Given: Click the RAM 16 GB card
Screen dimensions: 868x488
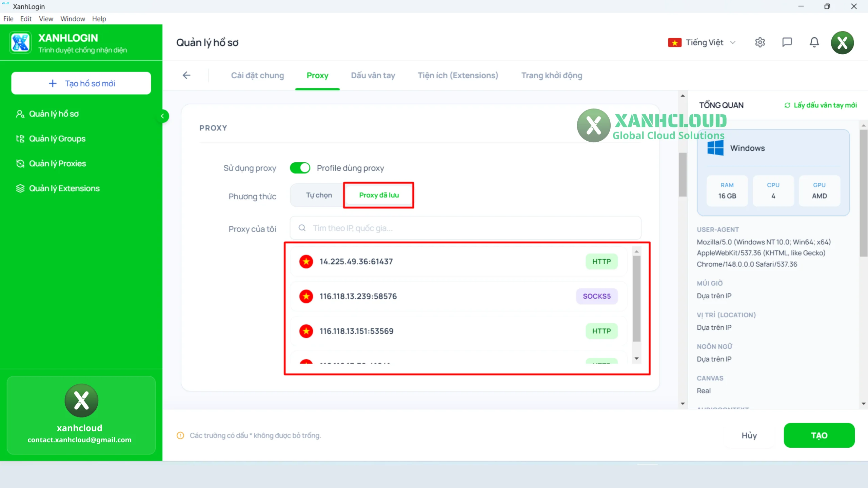Looking at the screenshot, I should coord(727,191).
